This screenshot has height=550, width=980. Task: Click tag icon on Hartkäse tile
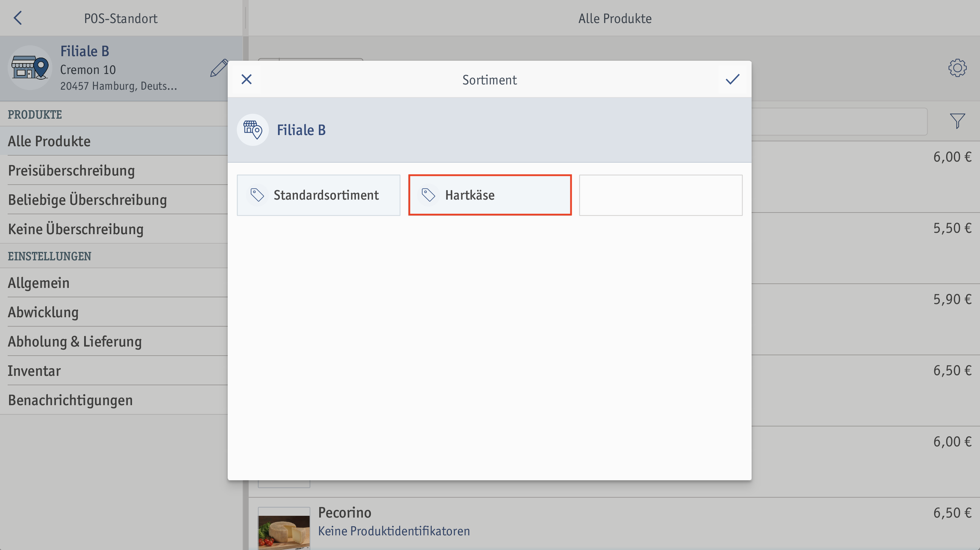click(x=429, y=195)
